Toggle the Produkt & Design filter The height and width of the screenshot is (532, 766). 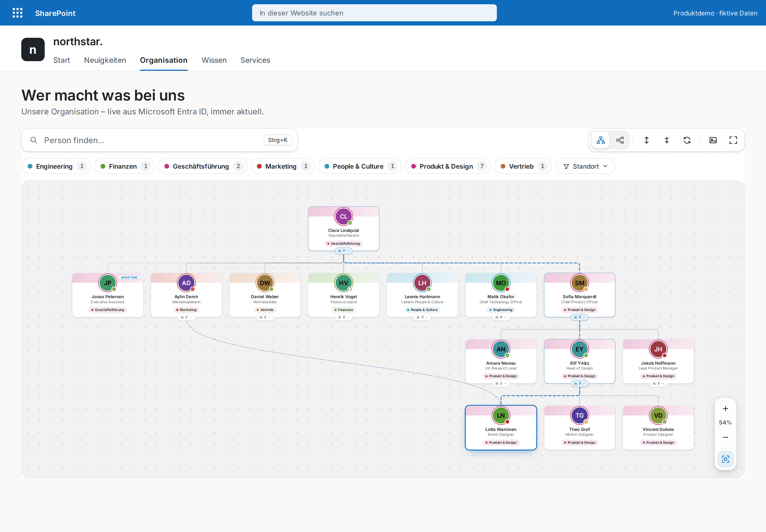pos(448,166)
